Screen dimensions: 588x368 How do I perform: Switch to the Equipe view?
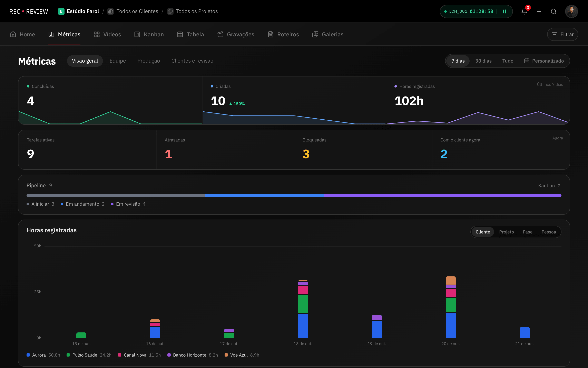[x=118, y=61]
